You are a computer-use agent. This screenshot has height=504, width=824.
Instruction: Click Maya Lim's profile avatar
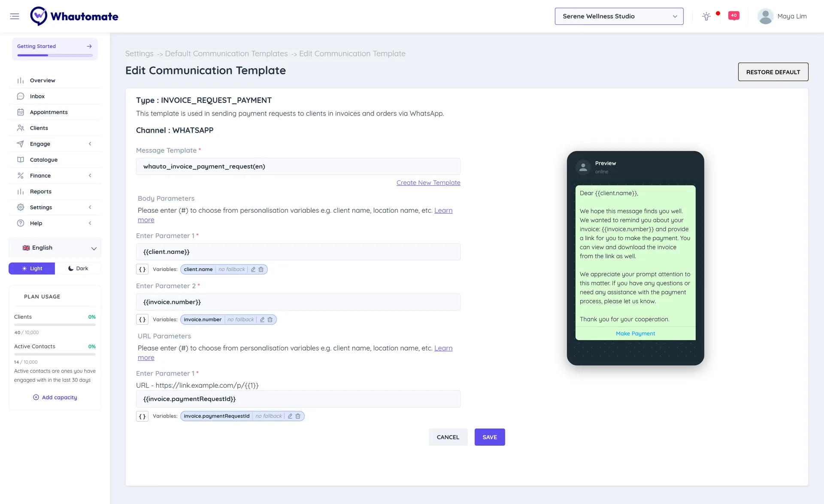click(x=765, y=16)
